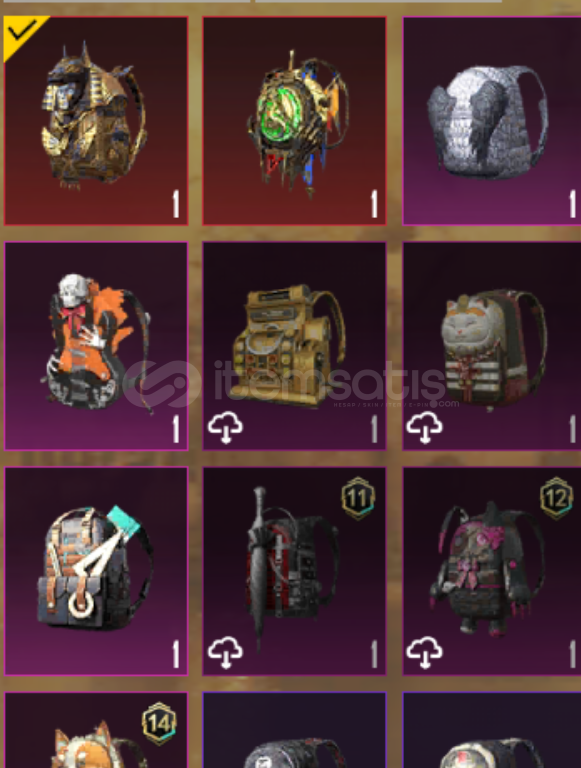Toggle the yellow equipped checkmark corner
Viewport: 581px width, 768px height.
(22, 34)
